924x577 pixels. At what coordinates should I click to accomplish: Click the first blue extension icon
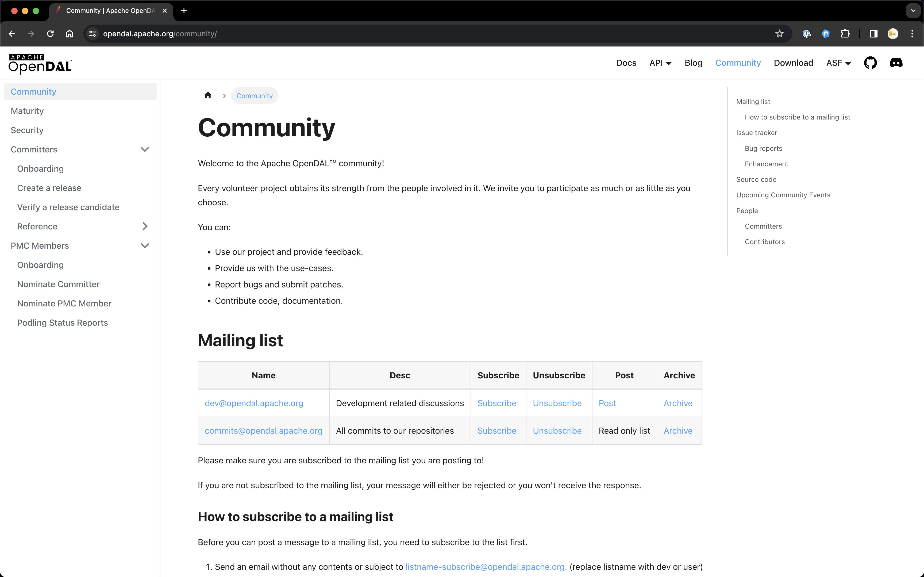coord(806,34)
